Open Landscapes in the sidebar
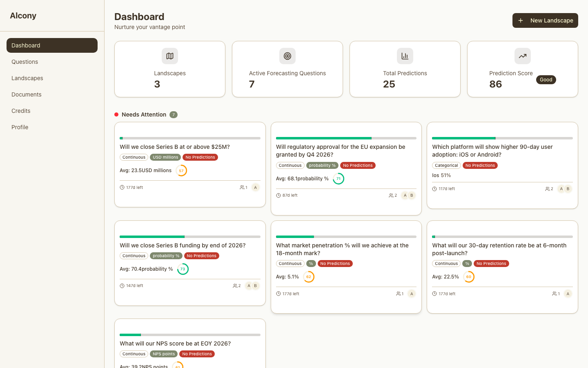Image resolution: width=588 pixels, height=368 pixels. pos(52,78)
